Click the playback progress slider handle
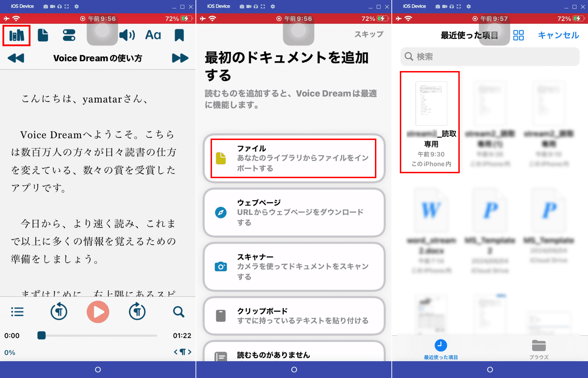Image resolution: width=588 pixels, height=378 pixels. 41,335
